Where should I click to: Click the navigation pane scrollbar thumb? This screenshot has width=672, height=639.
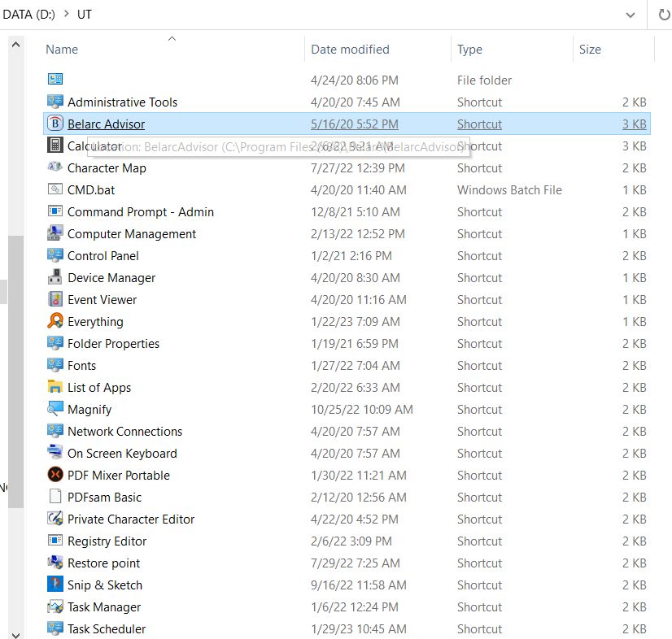[15, 372]
